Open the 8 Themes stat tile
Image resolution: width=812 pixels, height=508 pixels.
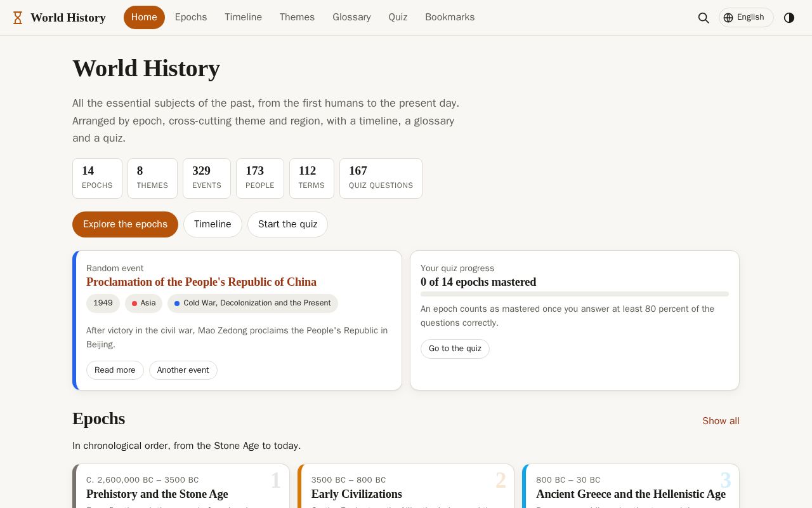click(x=152, y=178)
